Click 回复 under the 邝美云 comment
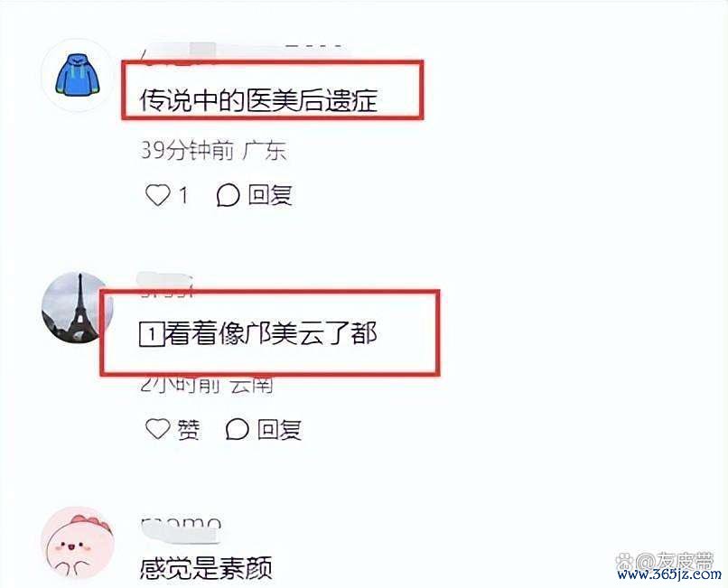The image size is (728, 588). pyautogui.click(x=279, y=429)
